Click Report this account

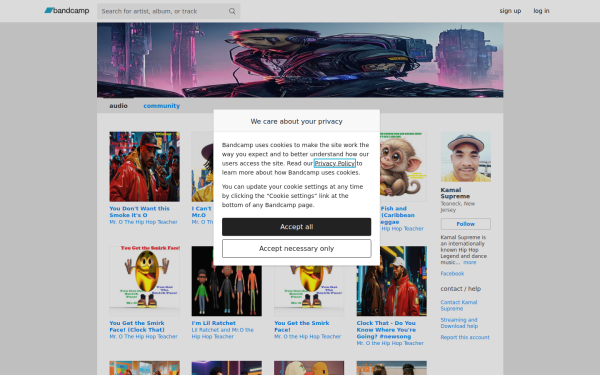click(x=465, y=337)
